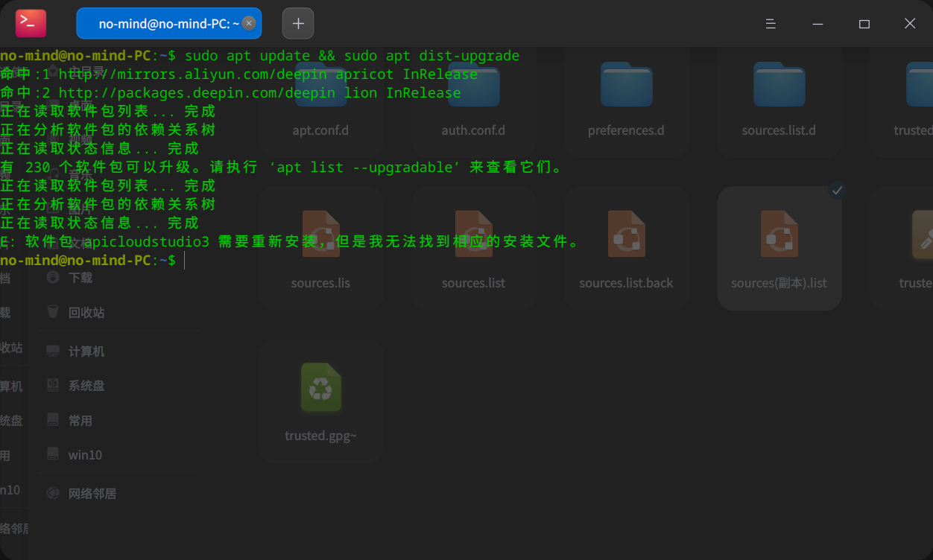Click the win10 disk sidebar icon
The height and width of the screenshot is (560, 933).
point(53,454)
